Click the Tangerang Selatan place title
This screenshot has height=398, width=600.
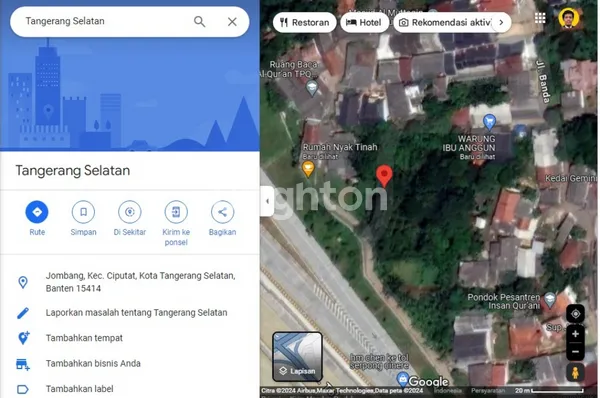[73, 170]
